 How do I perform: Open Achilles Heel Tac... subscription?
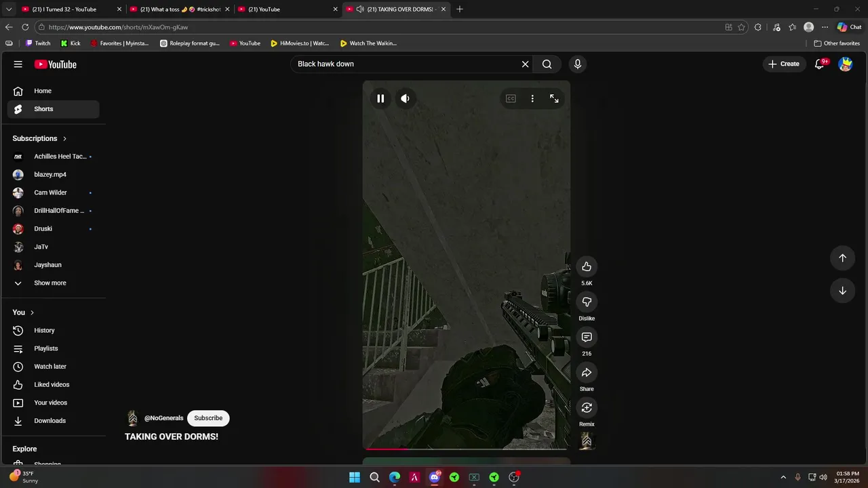click(54, 157)
